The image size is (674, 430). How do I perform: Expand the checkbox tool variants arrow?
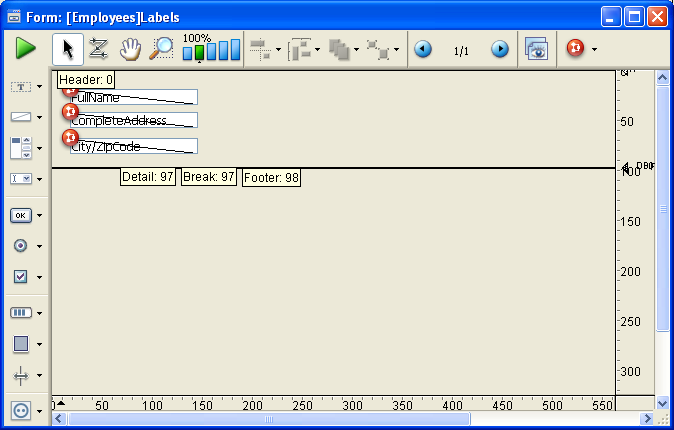40,277
